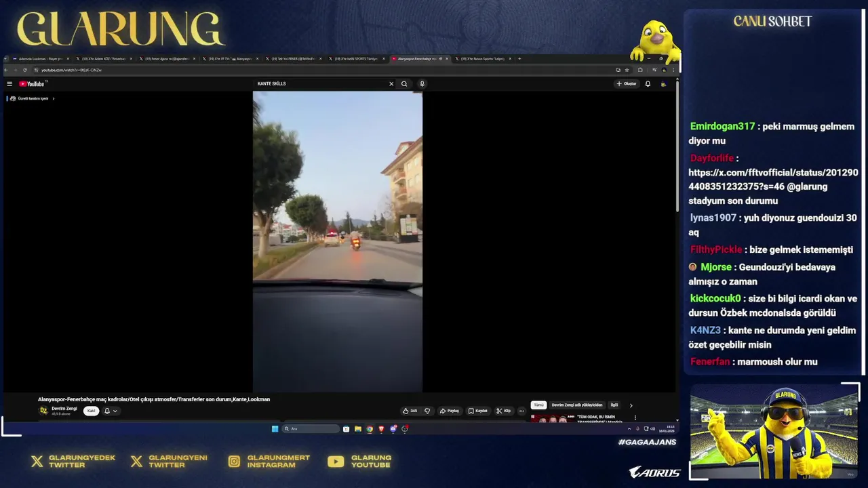Image resolution: width=868 pixels, height=488 pixels.
Task: Open a new browser tab with plus
Action: (x=519, y=59)
